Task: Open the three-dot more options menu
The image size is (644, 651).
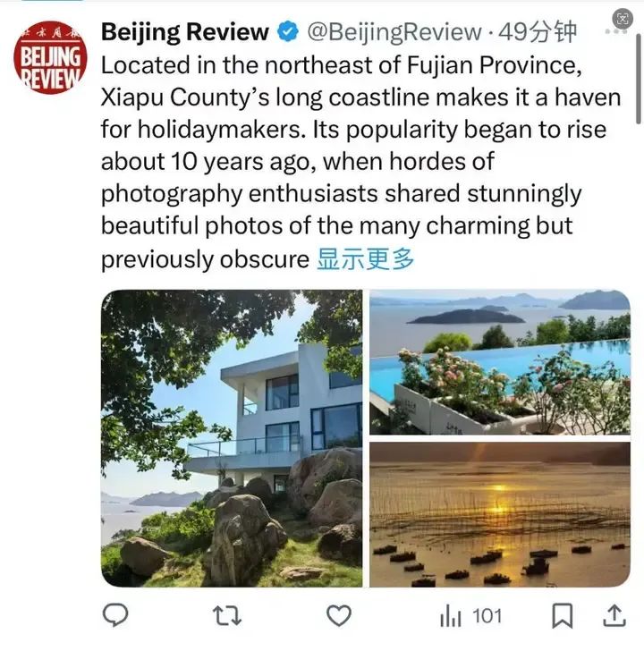Action: coord(615,32)
